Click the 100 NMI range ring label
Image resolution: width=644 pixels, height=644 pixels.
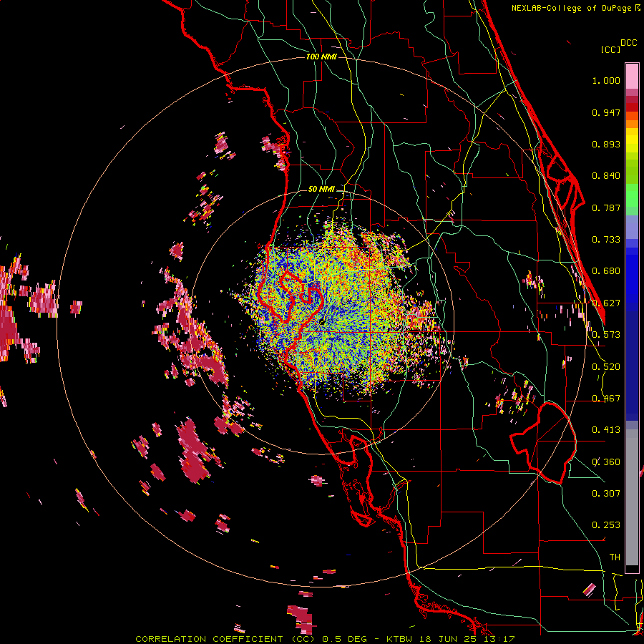pyautogui.click(x=321, y=57)
